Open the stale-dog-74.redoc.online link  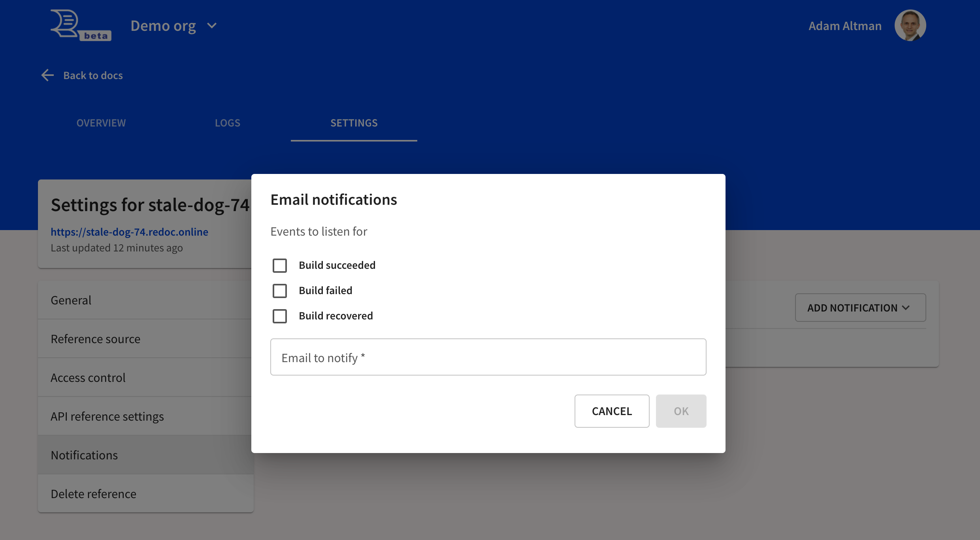129,232
